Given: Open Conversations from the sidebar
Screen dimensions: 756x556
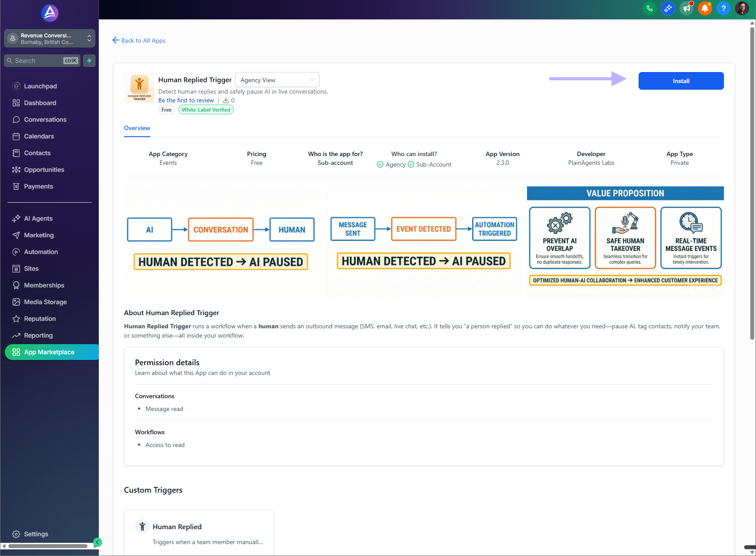Looking at the screenshot, I should click(44, 119).
